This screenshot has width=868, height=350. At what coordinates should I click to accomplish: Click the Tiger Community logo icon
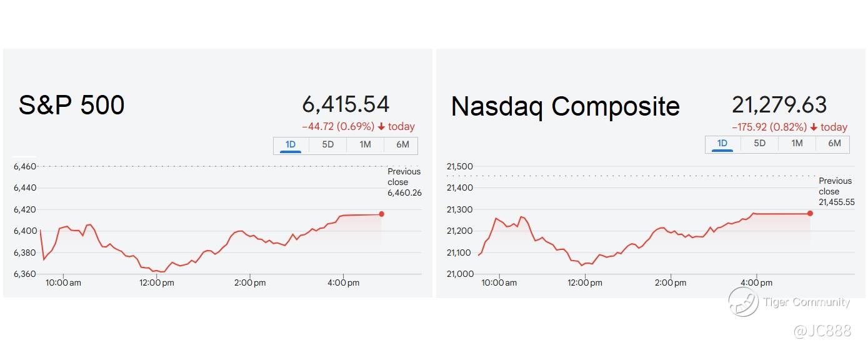click(743, 302)
